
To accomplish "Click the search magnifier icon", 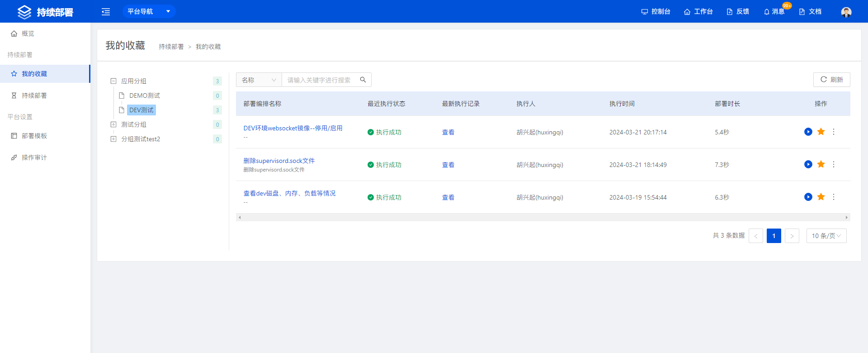I will pyautogui.click(x=363, y=80).
